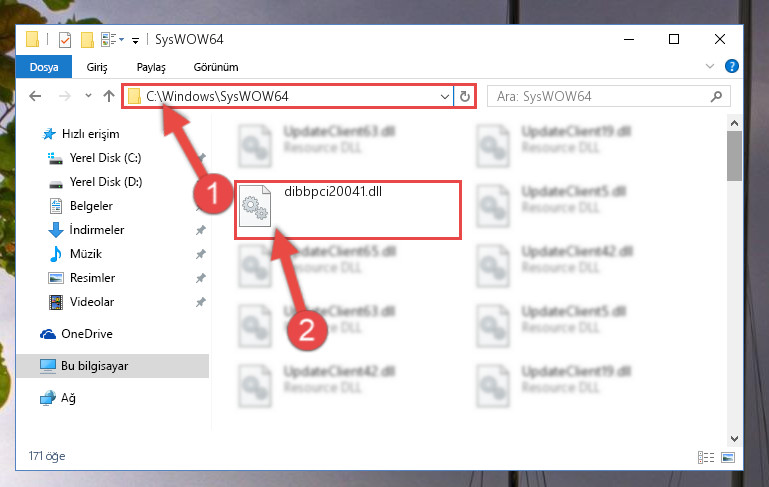Unpin İndirmeler using its pin icon
This screenshot has width=769, height=487.
(x=201, y=230)
